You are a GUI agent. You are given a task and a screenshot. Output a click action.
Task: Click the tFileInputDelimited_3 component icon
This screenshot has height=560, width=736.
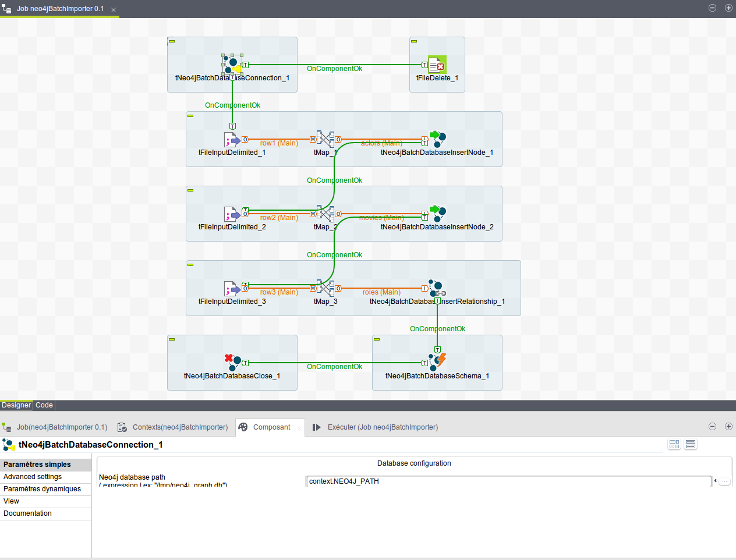pyautogui.click(x=232, y=288)
